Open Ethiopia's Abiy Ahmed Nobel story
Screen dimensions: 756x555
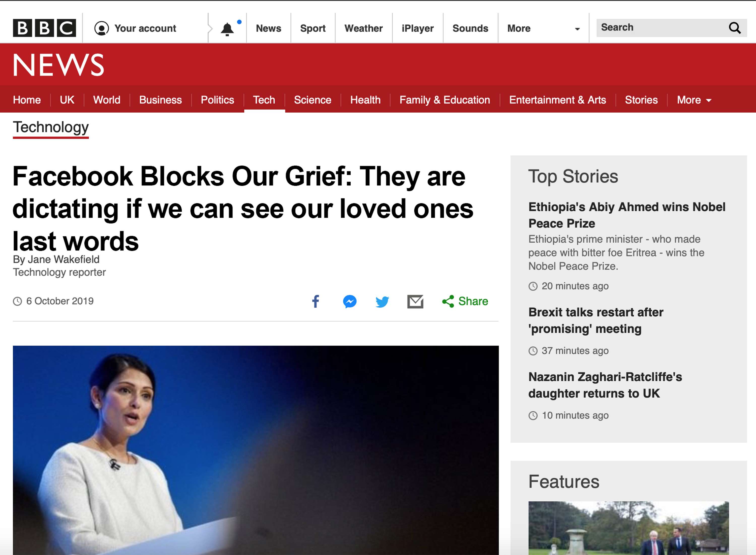click(x=627, y=215)
